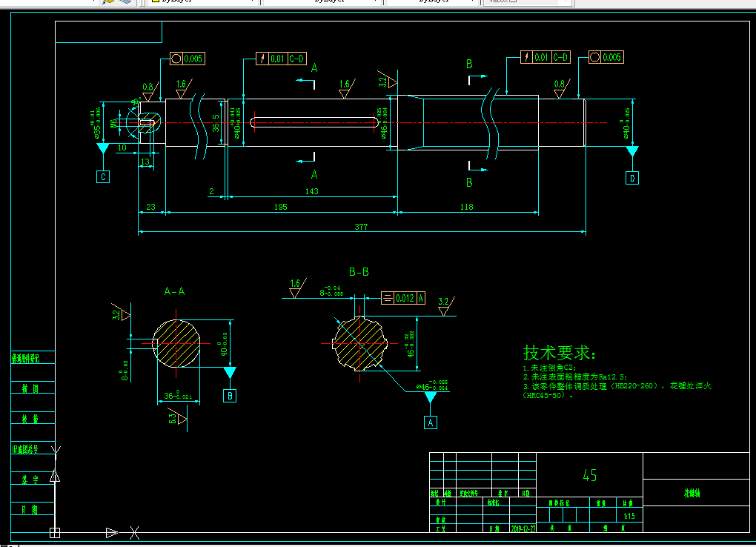The width and height of the screenshot is (756, 547).
Task: Select the 40 height dimension in section A-A
Action: 224,343
